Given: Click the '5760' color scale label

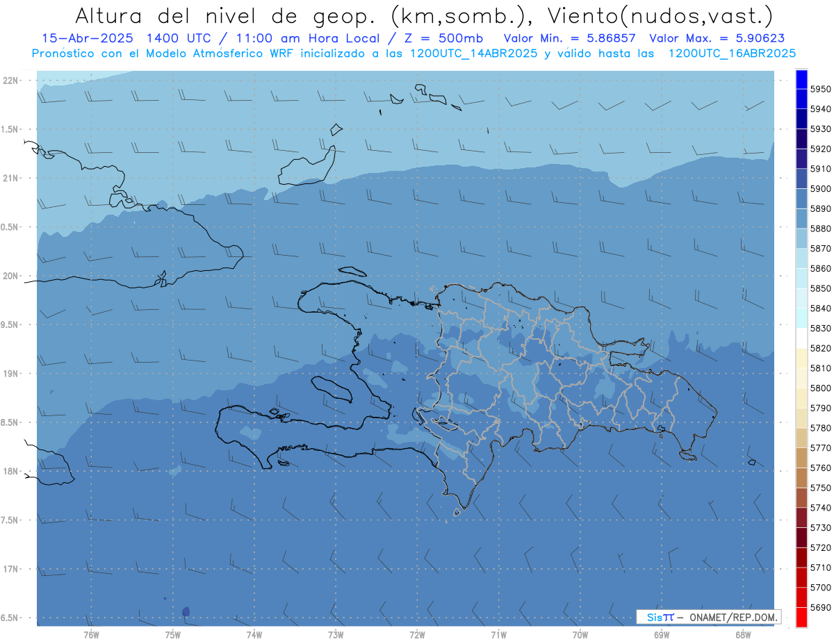Looking at the screenshot, I should [821, 468].
